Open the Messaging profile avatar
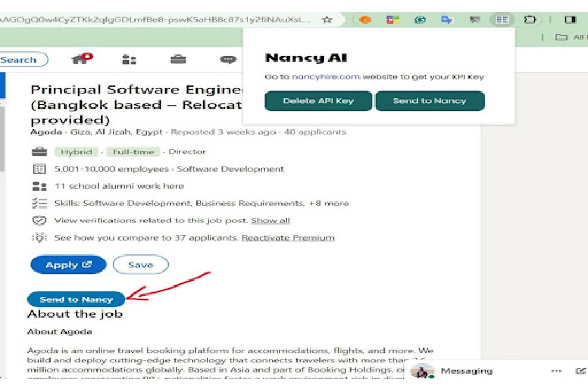This screenshot has width=588, height=392. coord(422,371)
